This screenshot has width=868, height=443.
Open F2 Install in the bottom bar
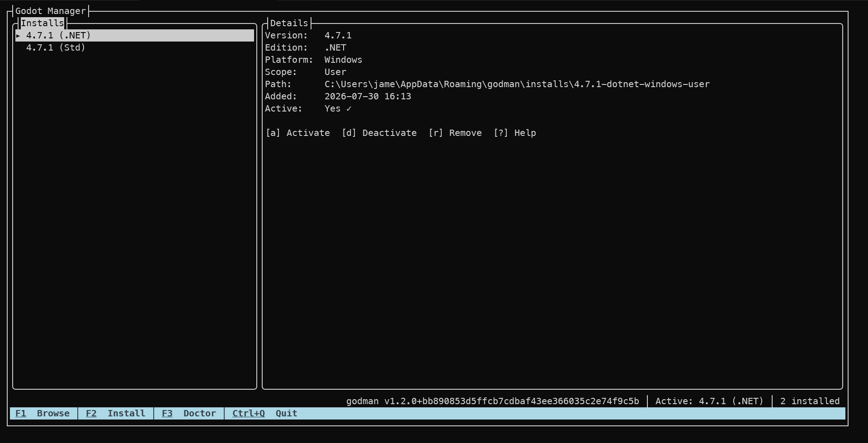click(x=116, y=413)
